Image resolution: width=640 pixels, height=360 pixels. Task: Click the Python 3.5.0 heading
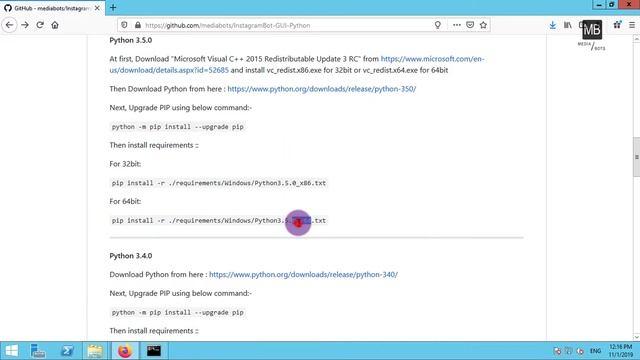coord(131,40)
